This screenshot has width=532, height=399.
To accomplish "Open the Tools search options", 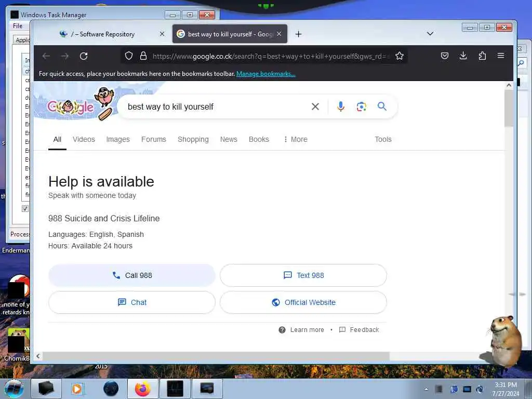I will point(383,139).
